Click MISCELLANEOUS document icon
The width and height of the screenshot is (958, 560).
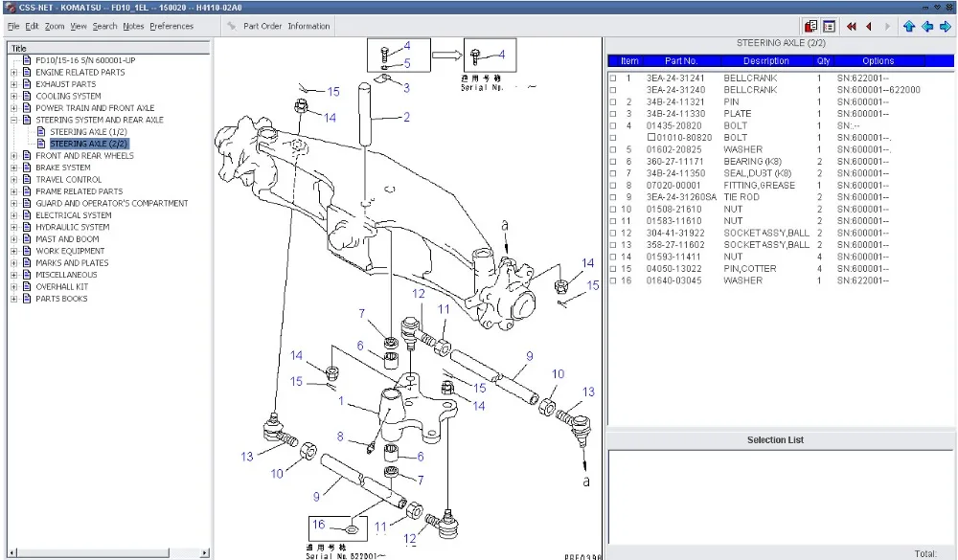coord(27,274)
